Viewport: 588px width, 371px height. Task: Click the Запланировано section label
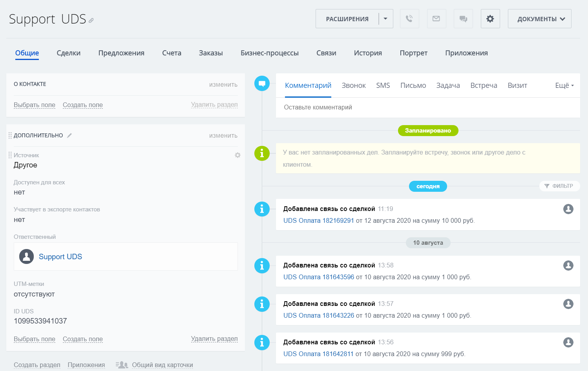[428, 131]
